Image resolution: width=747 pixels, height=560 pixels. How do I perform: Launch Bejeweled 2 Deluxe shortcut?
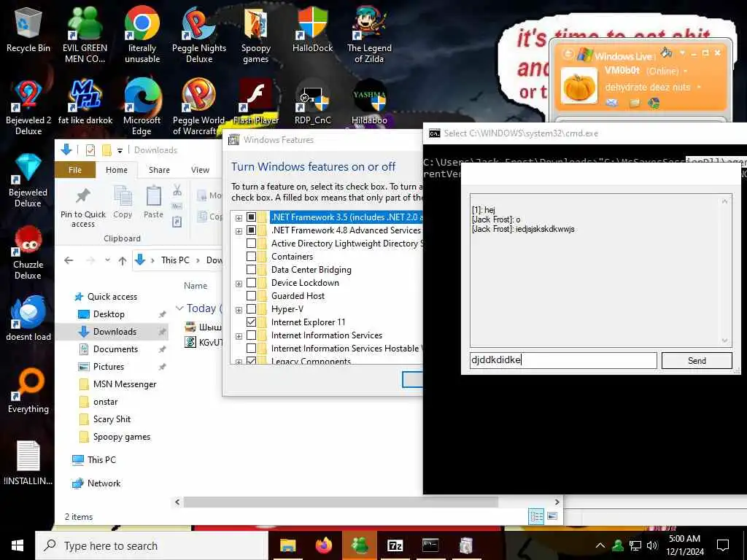click(x=28, y=107)
